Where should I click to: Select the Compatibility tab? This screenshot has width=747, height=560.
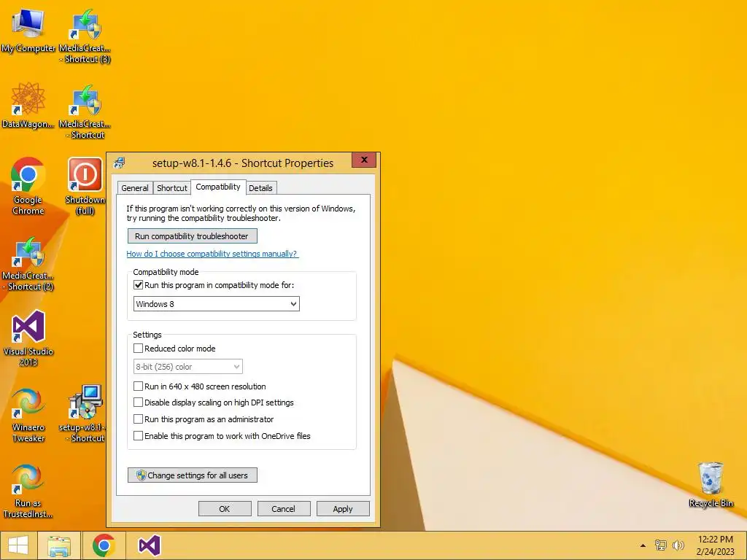point(218,187)
